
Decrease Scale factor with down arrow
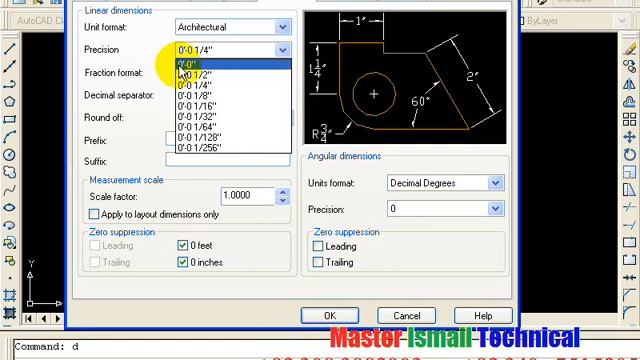(x=282, y=200)
